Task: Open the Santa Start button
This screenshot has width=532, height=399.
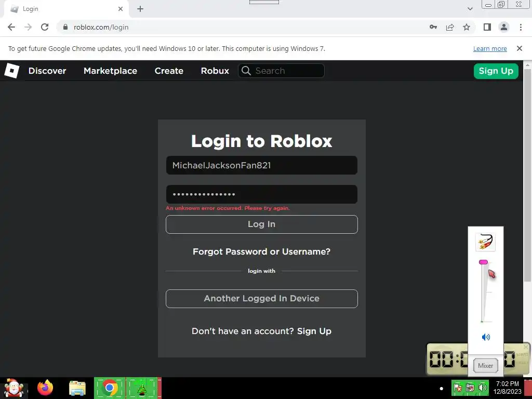Action: point(13,388)
